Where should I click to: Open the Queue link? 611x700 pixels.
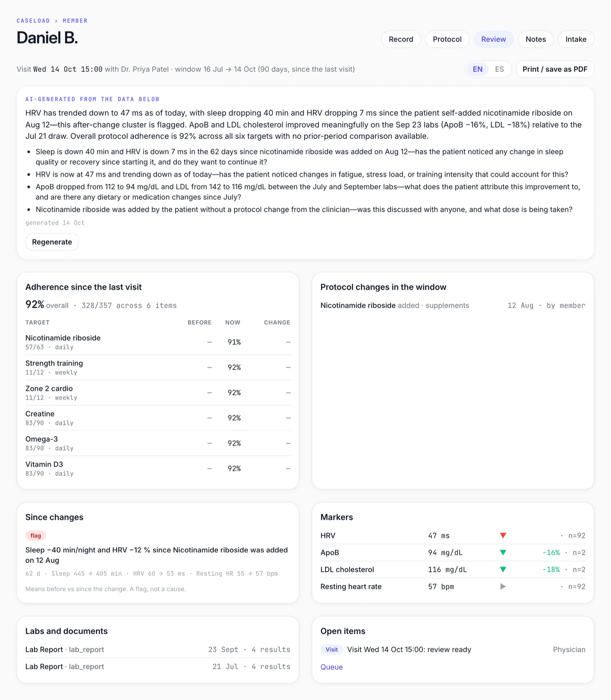(x=331, y=667)
